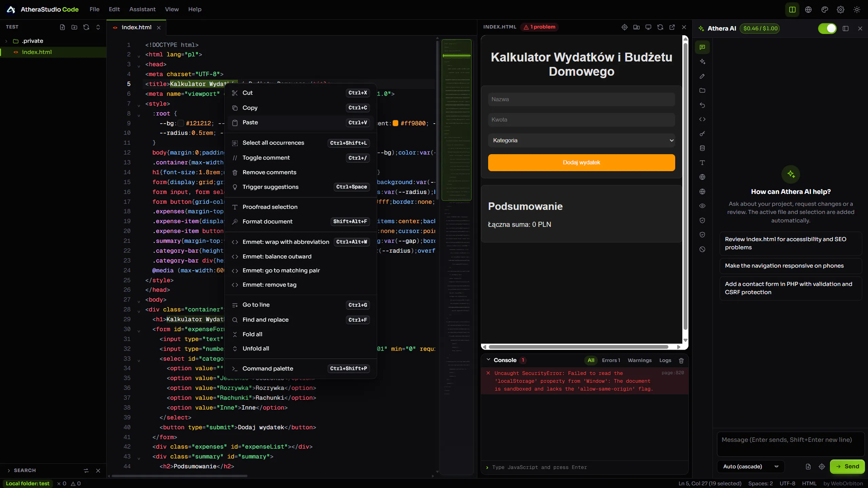The width and height of the screenshot is (868, 488).
Task: Open settings gear in top bar
Action: coord(841,10)
